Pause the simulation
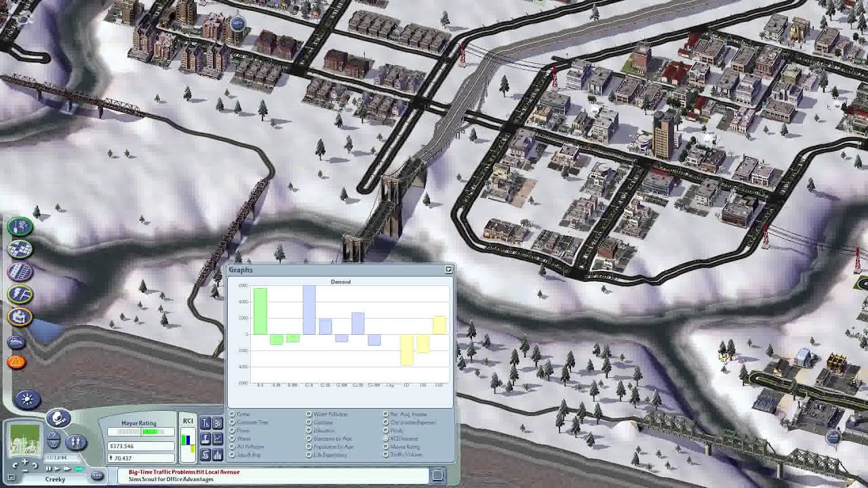This screenshot has height=488, width=868. pyautogui.click(x=48, y=469)
